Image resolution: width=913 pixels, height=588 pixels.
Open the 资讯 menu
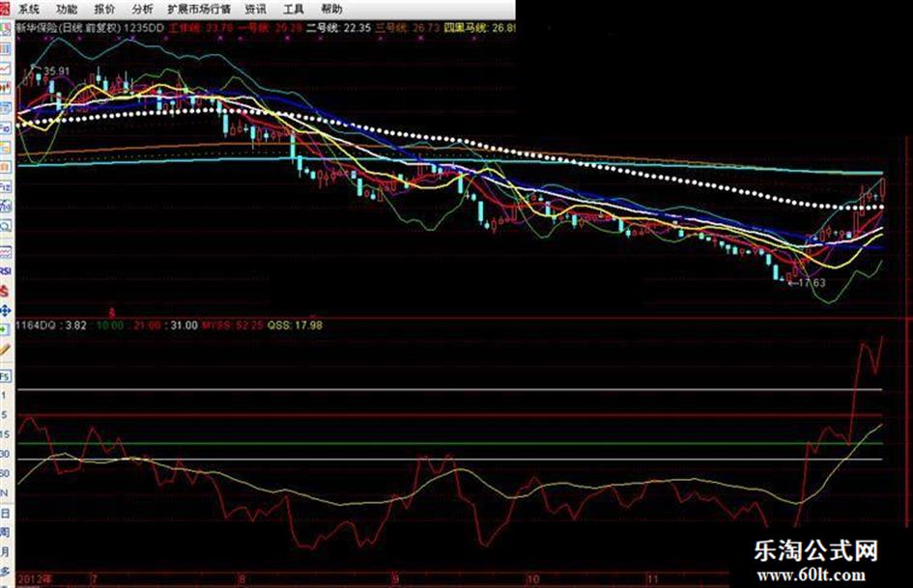point(255,10)
